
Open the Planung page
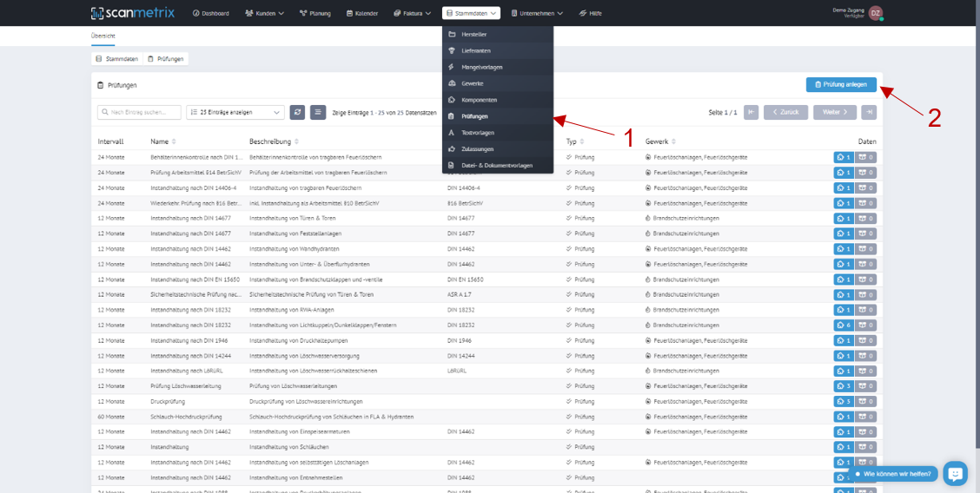pyautogui.click(x=315, y=13)
